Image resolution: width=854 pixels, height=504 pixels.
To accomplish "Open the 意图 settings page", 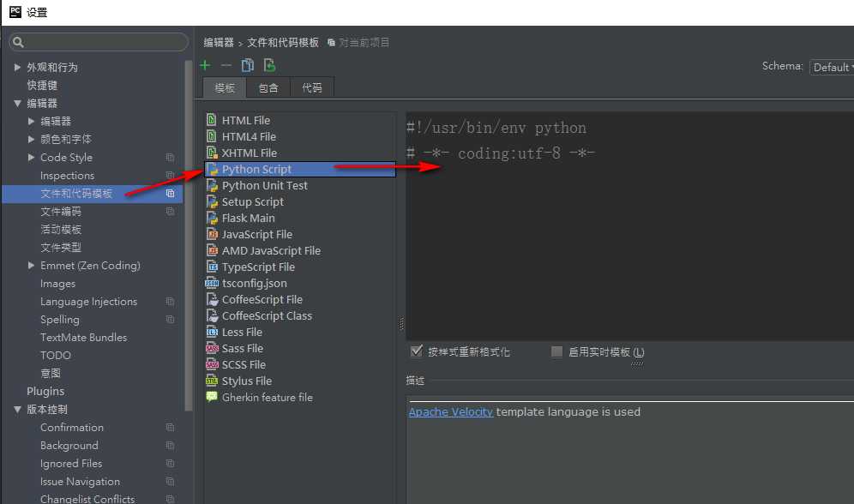I will coord(50,374).
